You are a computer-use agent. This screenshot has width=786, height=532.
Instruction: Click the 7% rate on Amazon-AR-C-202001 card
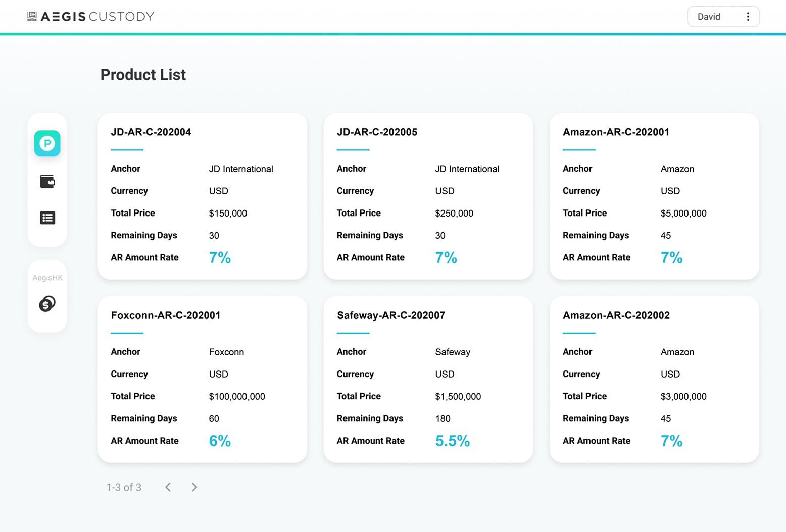[x=671, y=258]
